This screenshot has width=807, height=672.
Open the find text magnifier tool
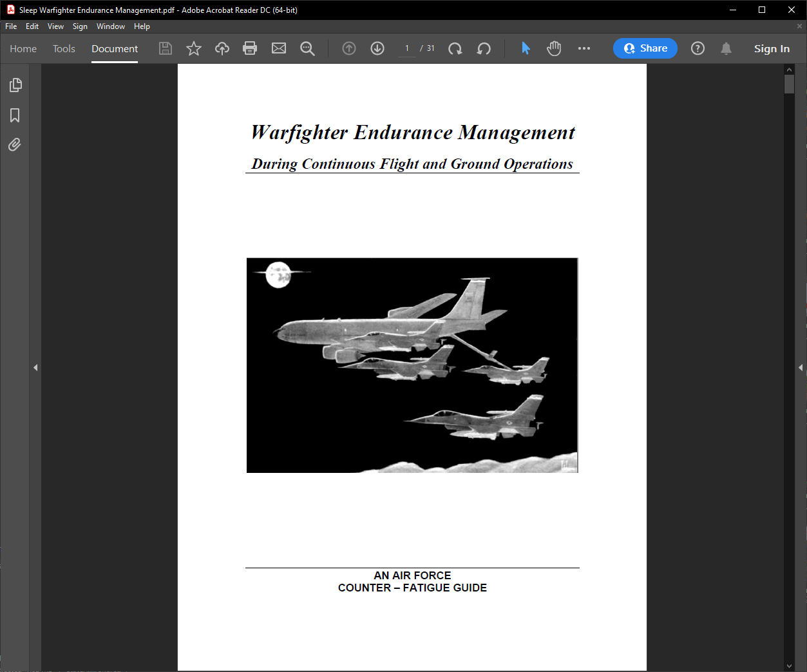[307, 48]
